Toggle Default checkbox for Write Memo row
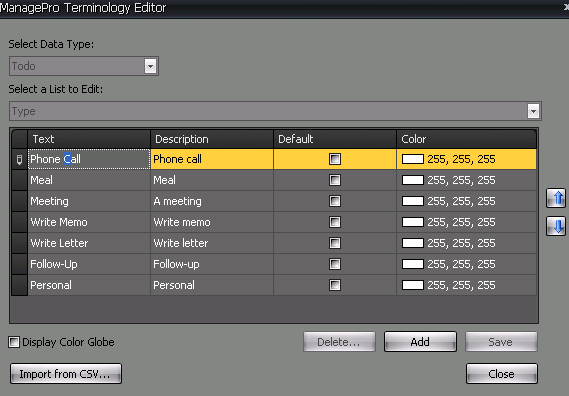 (x=335, y=222)
